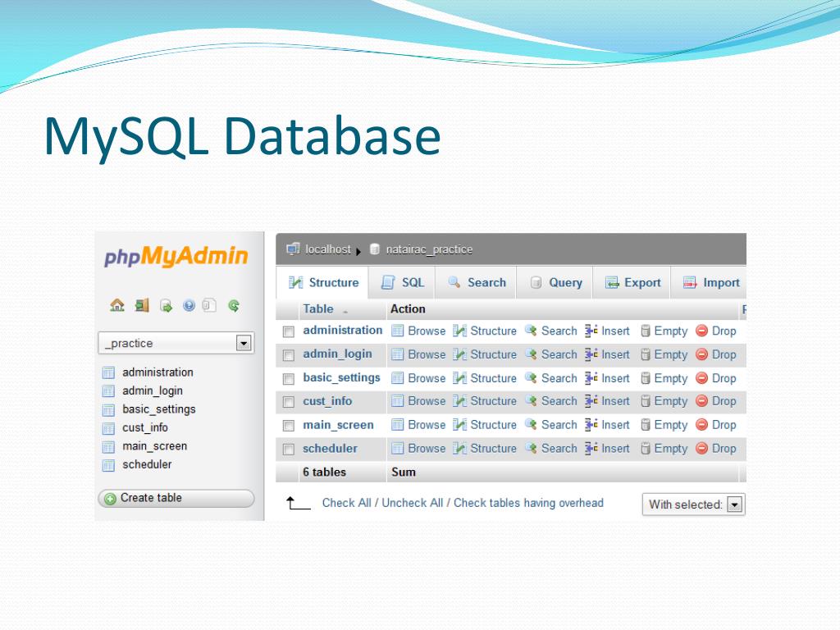Switch to the Search tab

(477, 282)
